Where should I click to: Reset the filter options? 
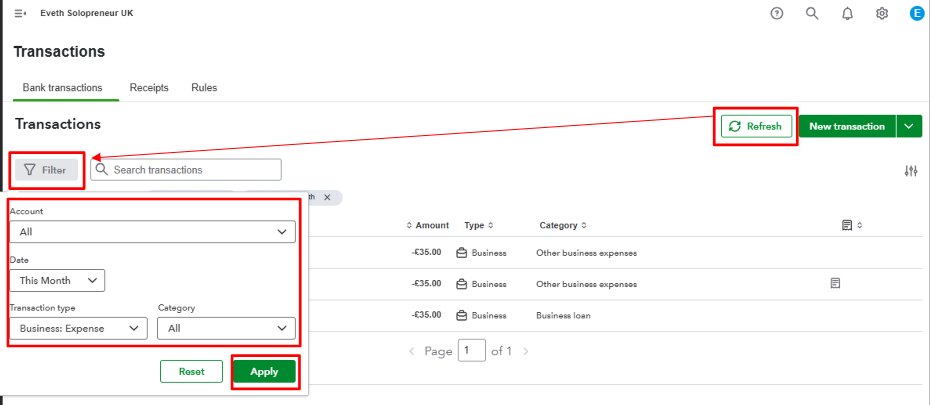[x=191, y=371]
